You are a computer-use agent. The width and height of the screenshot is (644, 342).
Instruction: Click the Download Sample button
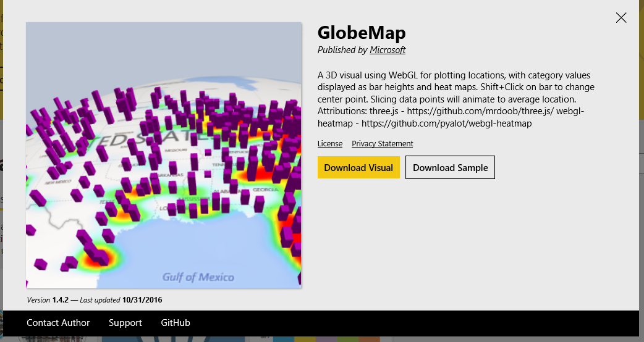450,167
